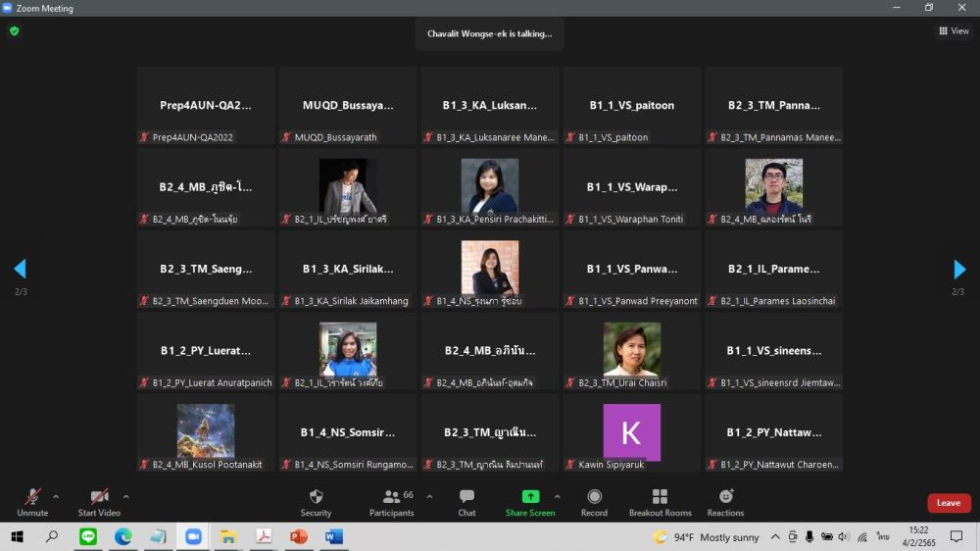Unmute the microphone
Viewport: 980px width, 551px height.
[32, 497]
